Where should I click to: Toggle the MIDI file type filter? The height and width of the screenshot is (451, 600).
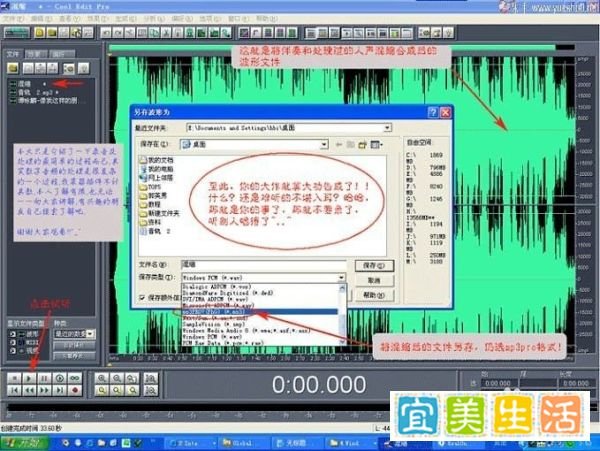pos(13,342)
